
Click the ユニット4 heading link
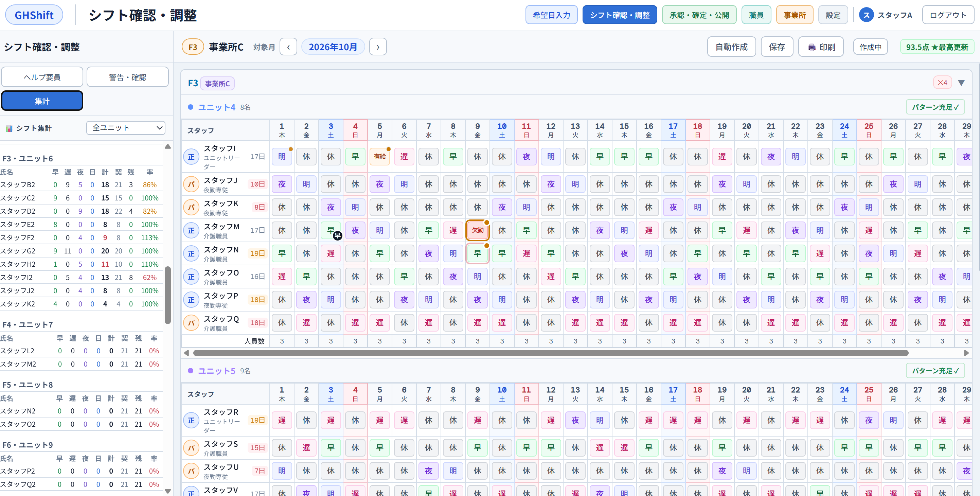click(x=216, y=107)
